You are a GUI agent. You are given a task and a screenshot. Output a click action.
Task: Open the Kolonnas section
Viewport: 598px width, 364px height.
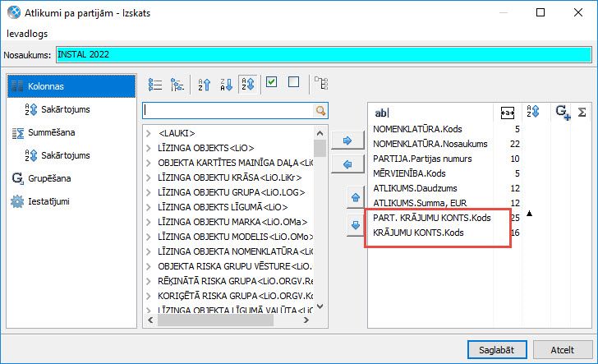click(71, 86)
